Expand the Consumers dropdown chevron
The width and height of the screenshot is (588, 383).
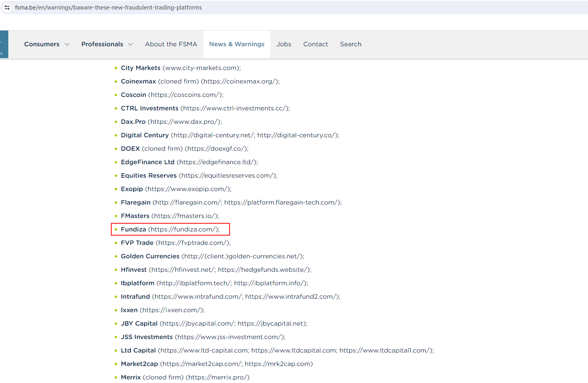point(67,44)
